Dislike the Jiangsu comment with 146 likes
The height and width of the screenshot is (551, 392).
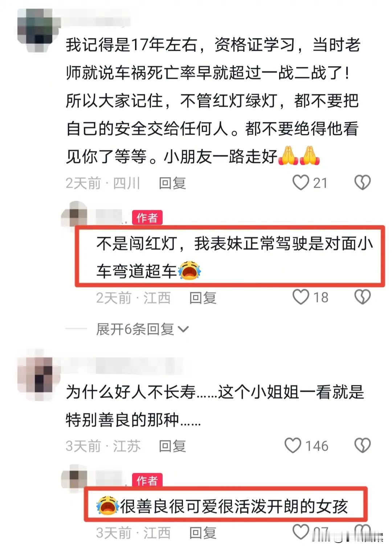click(362, 445)
